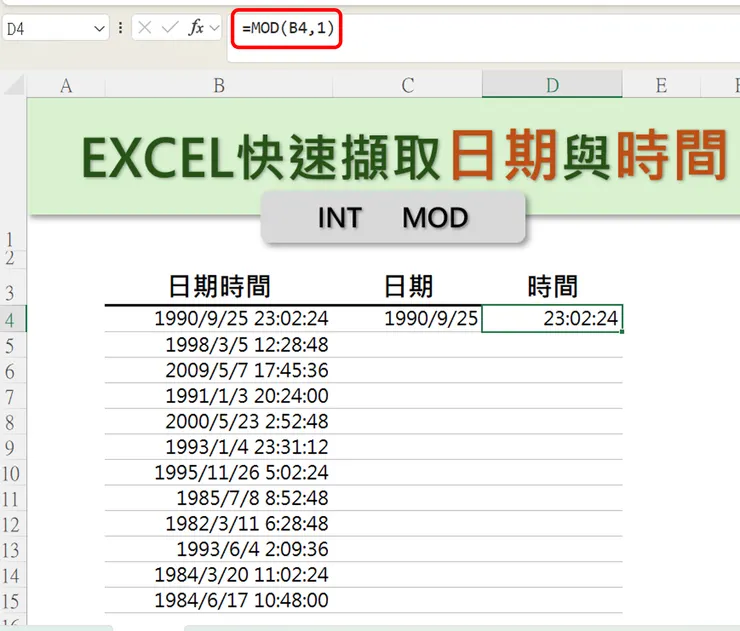The height and width of the screenshot is (631, 740).
Task: Click cell with 1990/9/25 23:02:24
Action: (219, 319)
